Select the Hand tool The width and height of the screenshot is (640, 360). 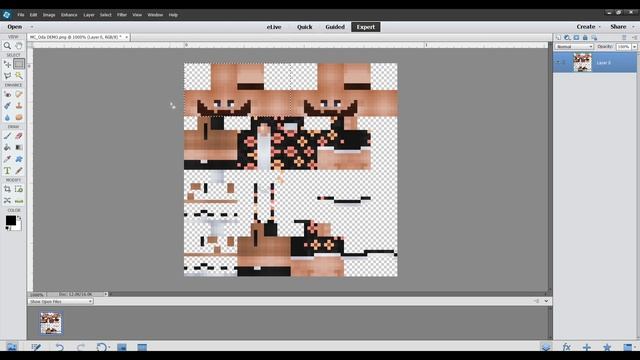click(19, 46)
